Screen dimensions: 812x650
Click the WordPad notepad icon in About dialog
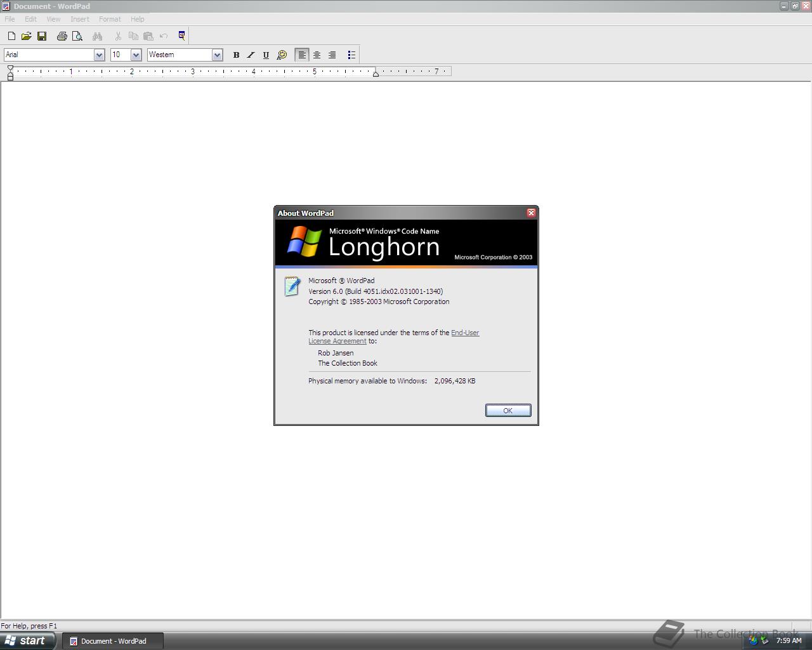coord(292,286)
